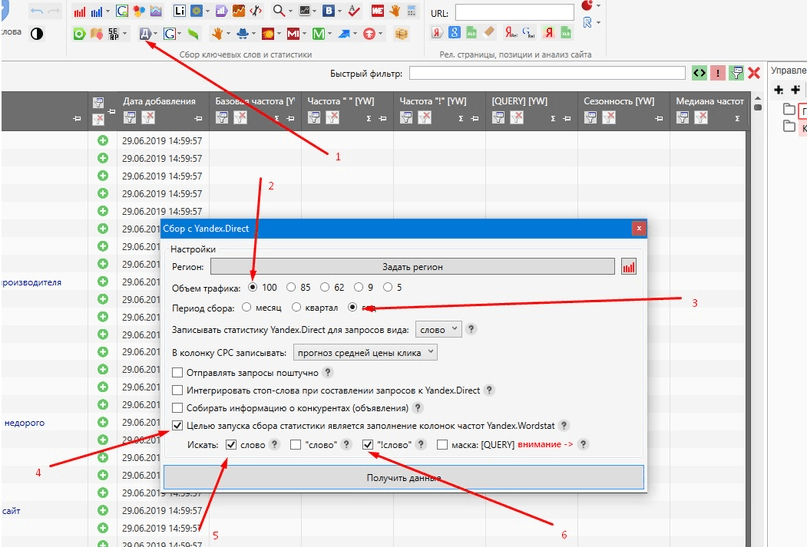
Task: Click the red WE icon
Action: [x=377, y=11]
